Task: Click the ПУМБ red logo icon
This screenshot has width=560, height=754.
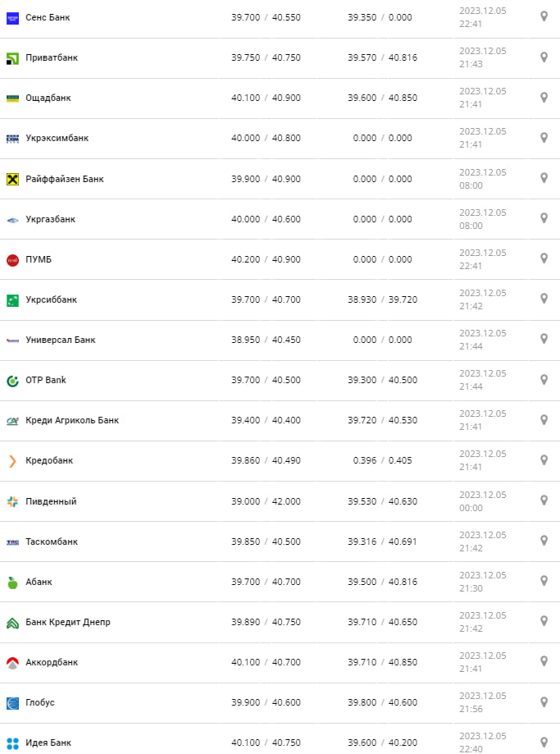Action: pyautogui.click(x=12, y=260)
